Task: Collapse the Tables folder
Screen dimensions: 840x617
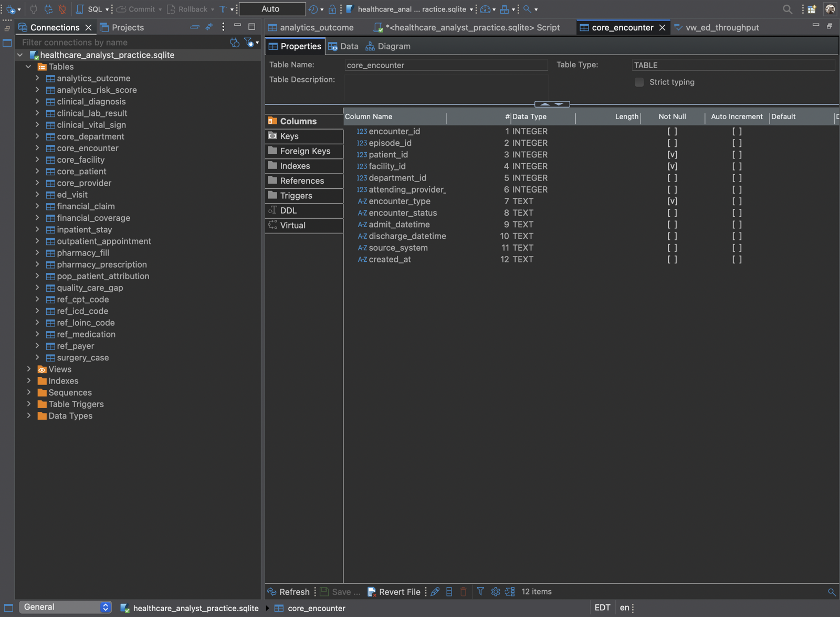Action: 28,67
